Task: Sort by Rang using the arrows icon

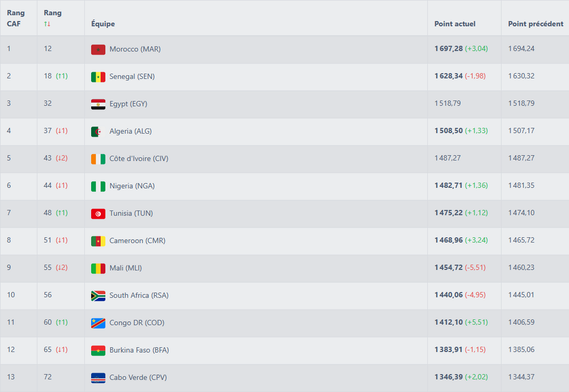Action: (x=47, y=24)
